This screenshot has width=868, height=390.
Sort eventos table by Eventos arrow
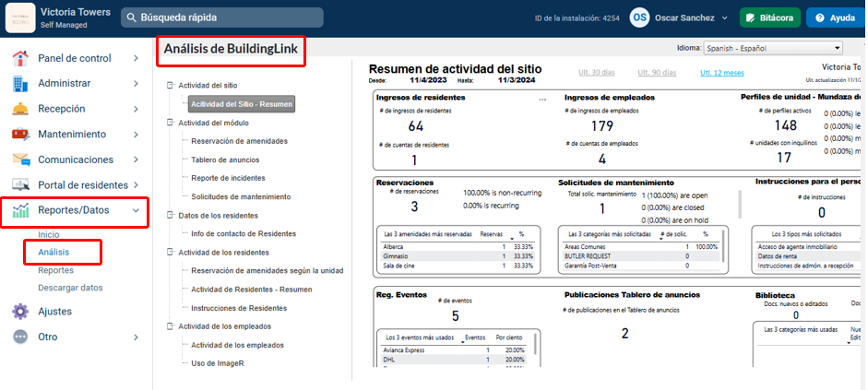click(462, 342)
